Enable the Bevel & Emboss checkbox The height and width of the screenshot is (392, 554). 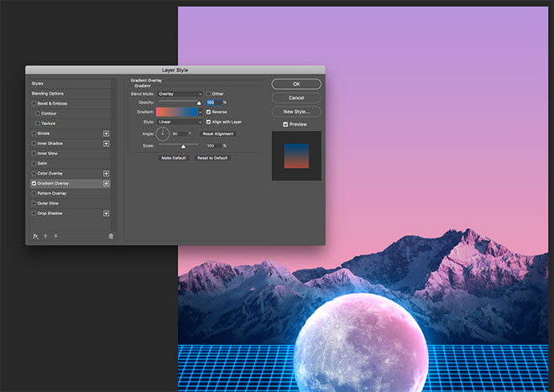pyautogui.click(x=34, y=103)
